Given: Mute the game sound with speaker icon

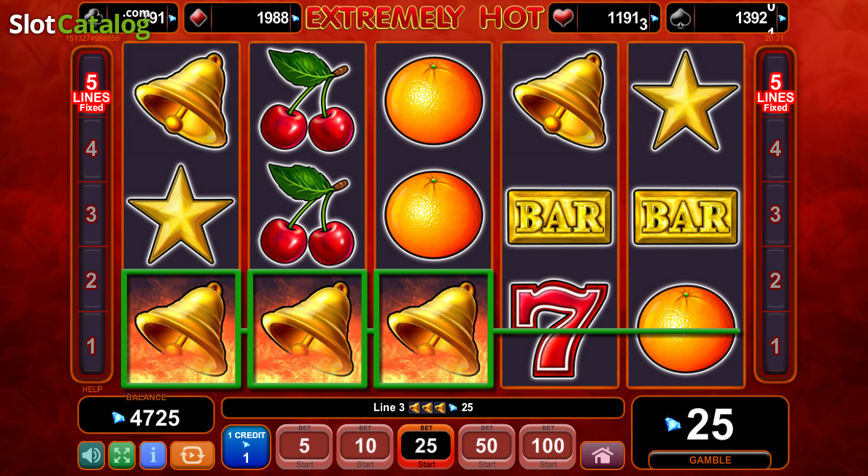Looking at the screenshot, I should (x=91, y=455).
